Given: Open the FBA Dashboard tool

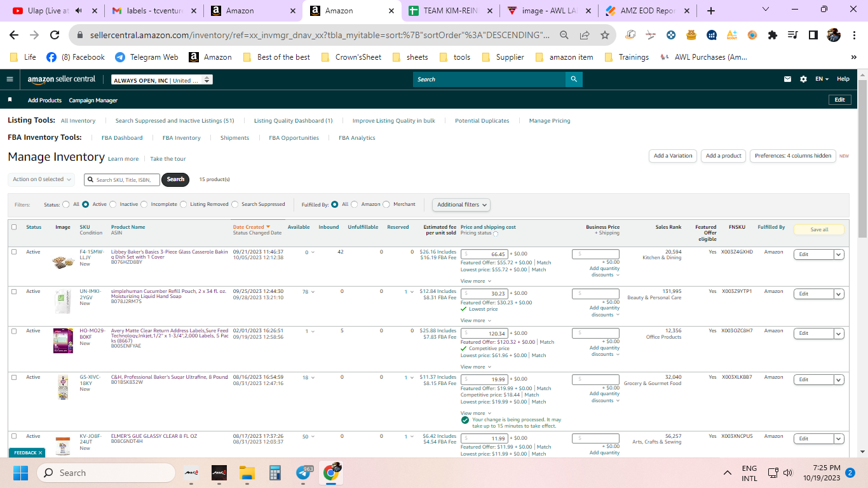Looking at the screenshot, I should 122,138.
